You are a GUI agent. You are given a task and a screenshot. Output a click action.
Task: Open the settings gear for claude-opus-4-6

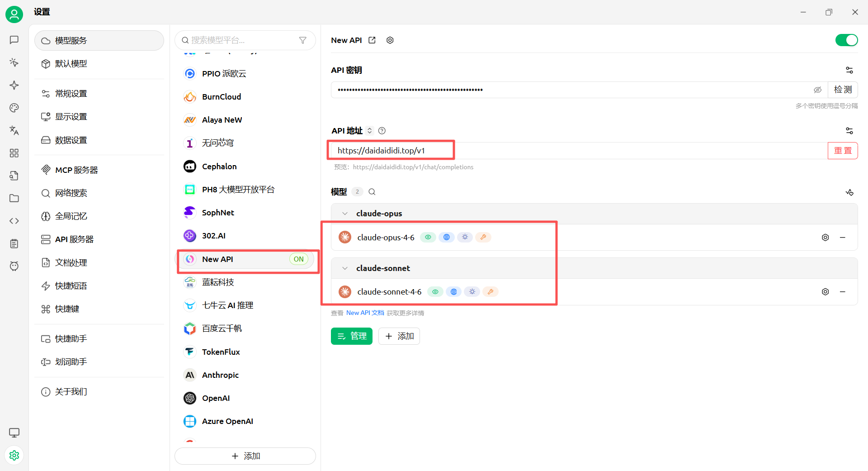[x=826, y=238]
